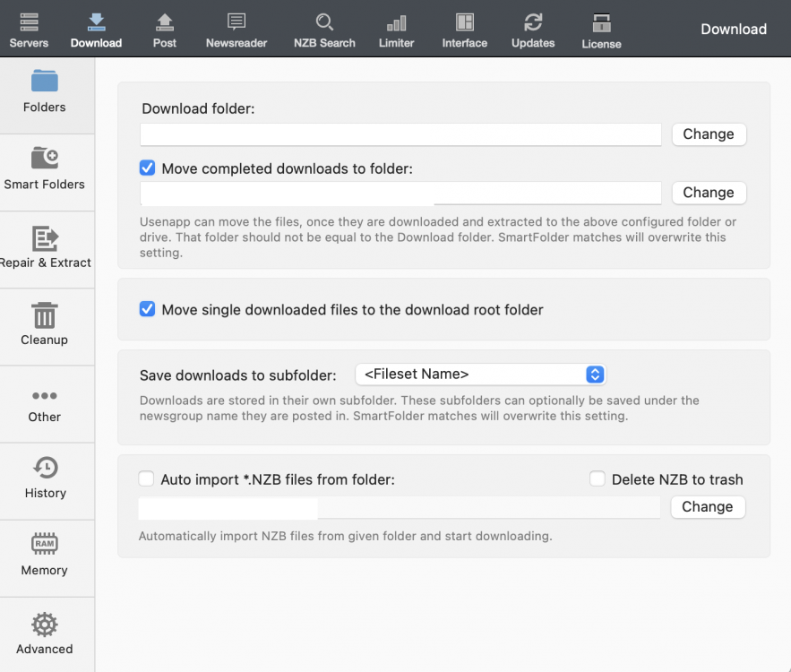
Task: Open the Updates refresh icon
Action: coord(533,23)
